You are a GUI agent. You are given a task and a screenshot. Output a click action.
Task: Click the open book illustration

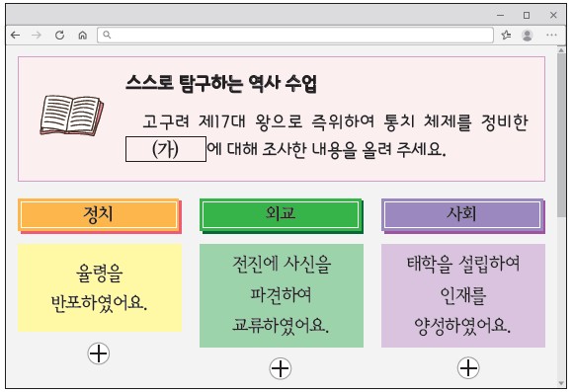point(71,116)
